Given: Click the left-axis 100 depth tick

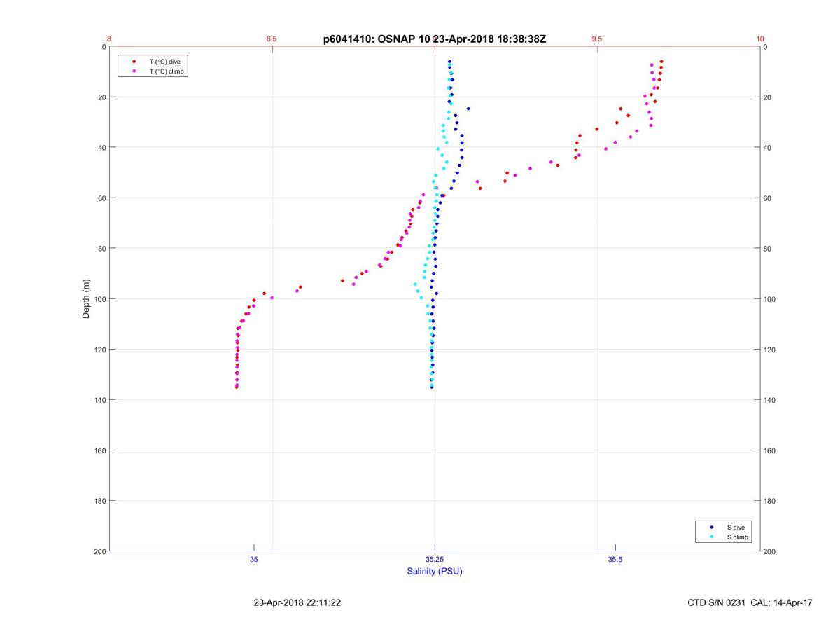Looking at the screenshot, I should coord(99,299).
